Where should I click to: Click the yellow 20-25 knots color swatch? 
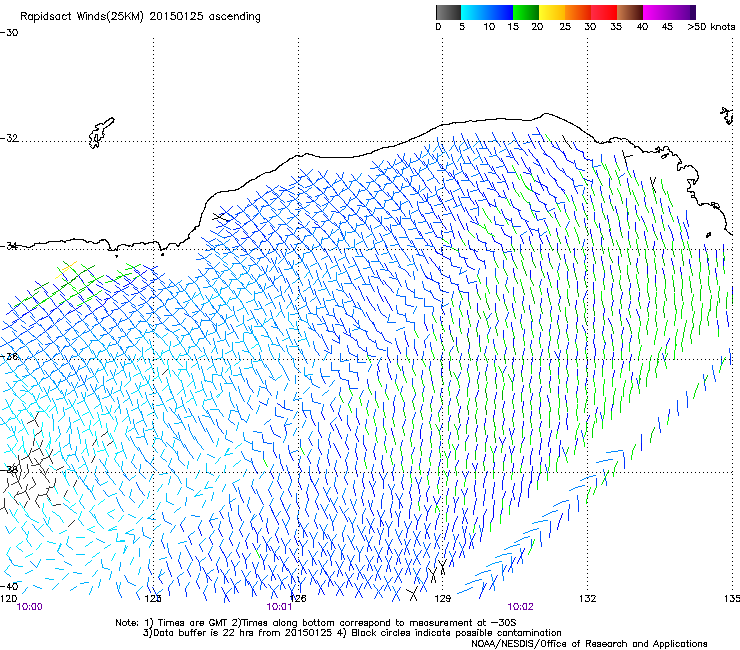[x=552, y=12]
